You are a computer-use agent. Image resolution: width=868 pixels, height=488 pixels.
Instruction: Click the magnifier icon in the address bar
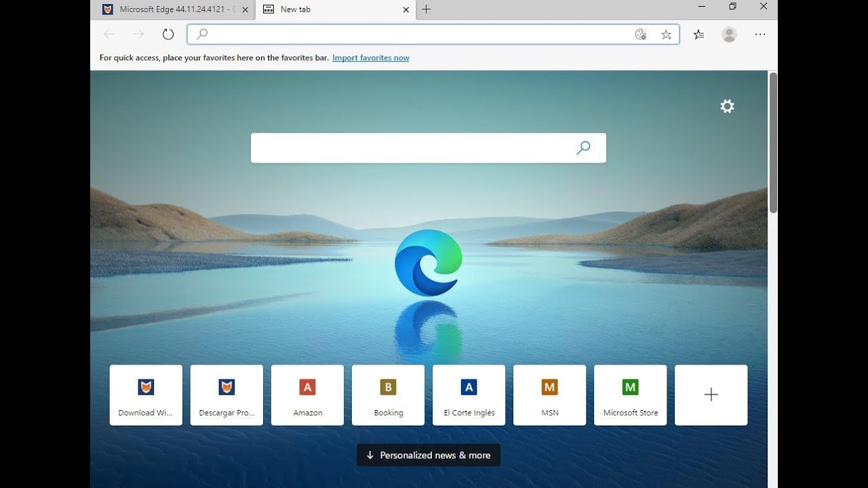pos(201,35)
